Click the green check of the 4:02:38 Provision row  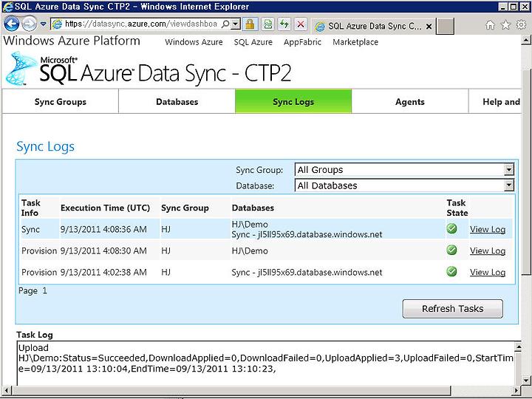coord(451,271)
